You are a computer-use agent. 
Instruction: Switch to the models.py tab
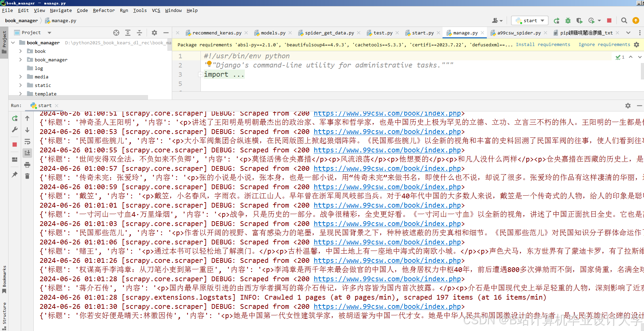pos(272,33)
